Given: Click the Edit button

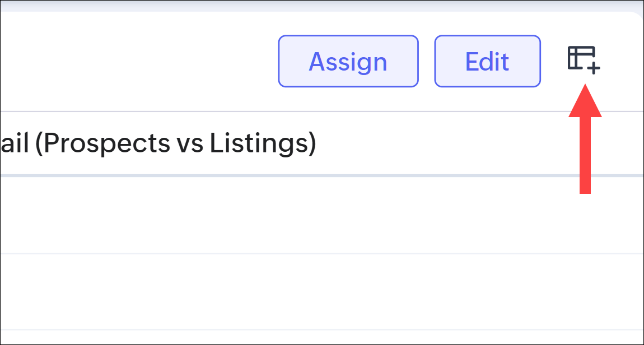Looking at the screenshot, I should coord(487,62).
